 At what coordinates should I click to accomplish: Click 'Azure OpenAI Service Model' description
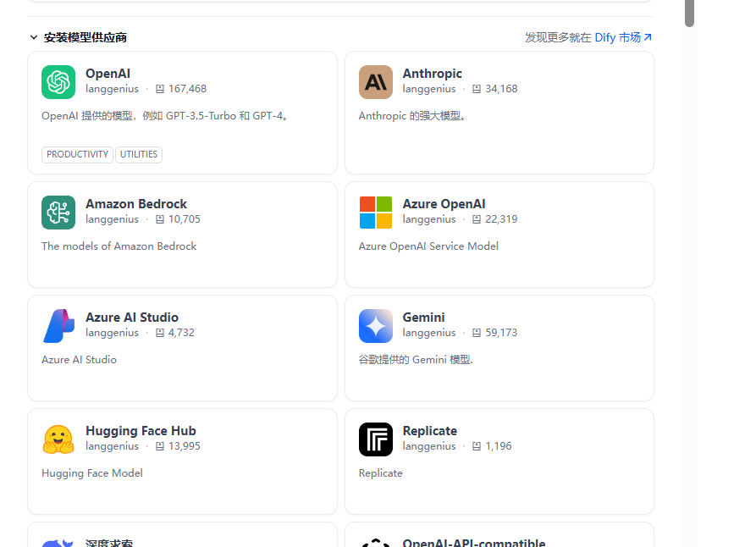[x=428, y=246]
